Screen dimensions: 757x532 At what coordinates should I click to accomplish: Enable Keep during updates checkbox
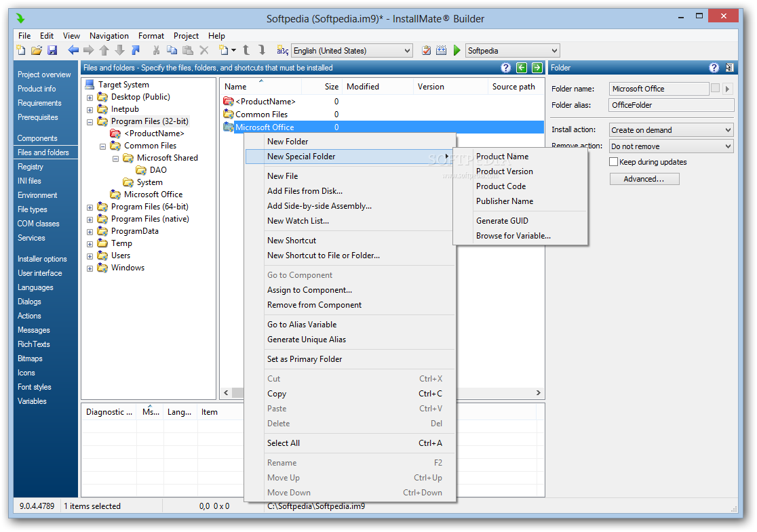point(614,161)
